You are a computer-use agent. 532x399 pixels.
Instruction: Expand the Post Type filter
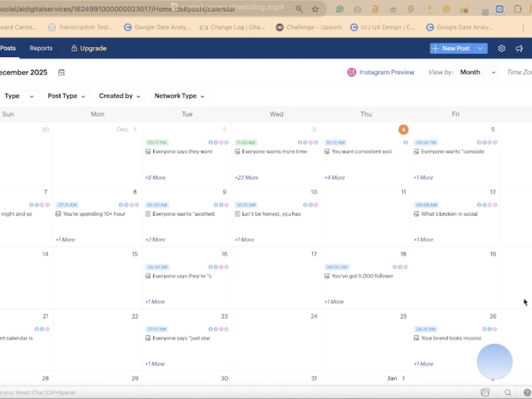coord(66,96)
